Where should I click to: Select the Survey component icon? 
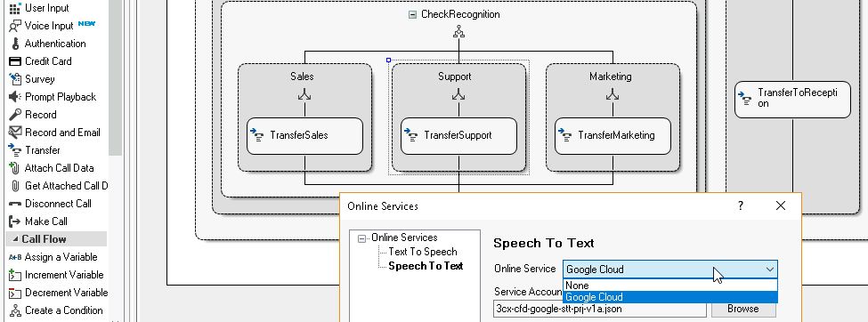[x=15, y=78]
